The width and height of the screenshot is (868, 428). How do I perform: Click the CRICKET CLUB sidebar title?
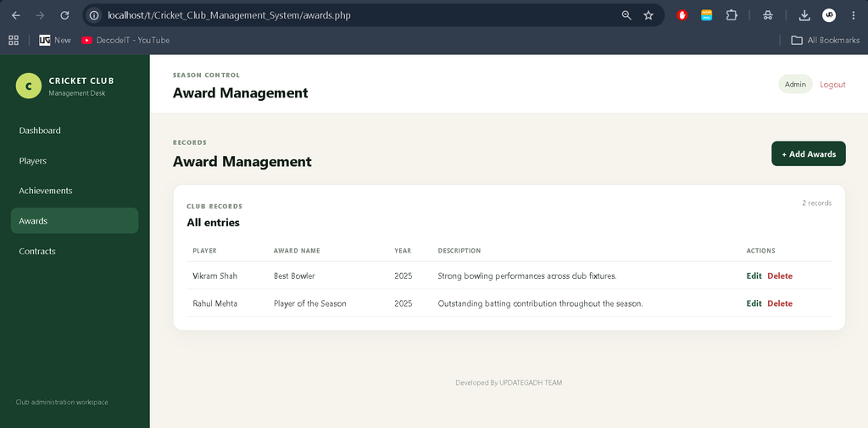click(81, 81)
